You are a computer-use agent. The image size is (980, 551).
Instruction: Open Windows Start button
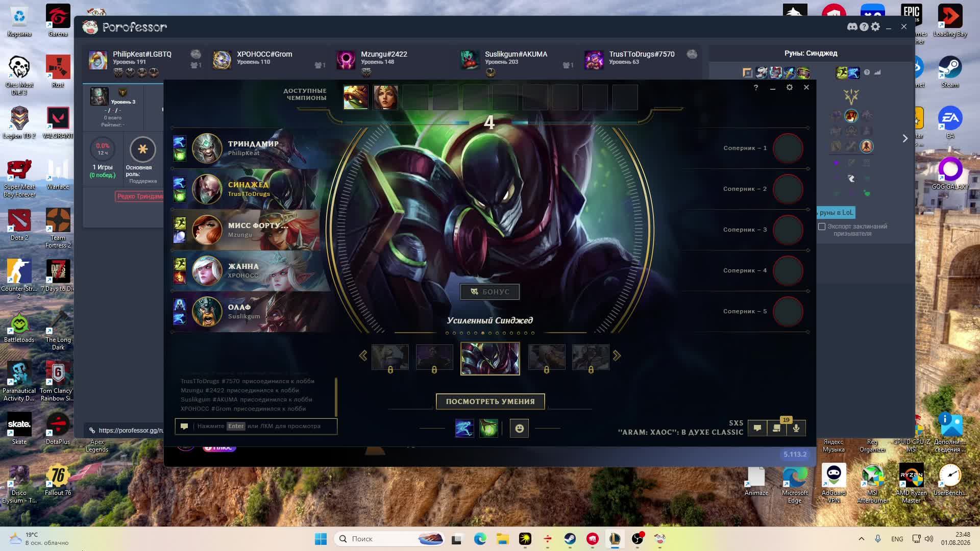point(321,539)
